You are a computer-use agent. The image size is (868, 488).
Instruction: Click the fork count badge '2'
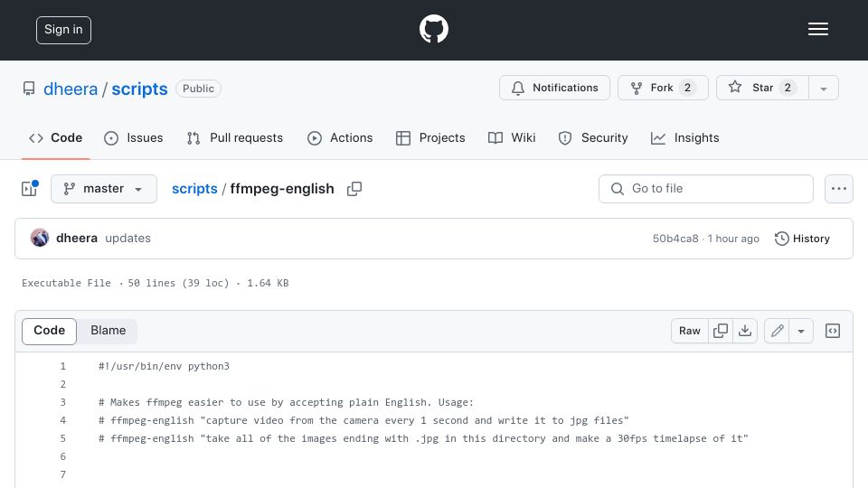tap(687, 88)
